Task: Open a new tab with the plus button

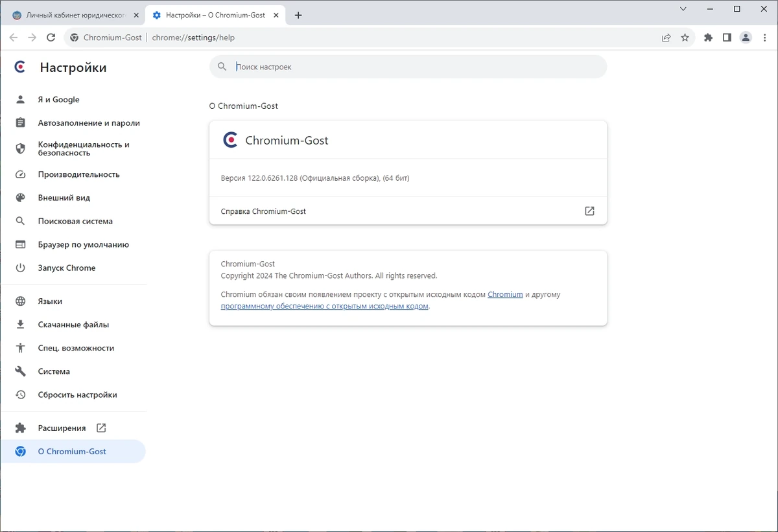Action: tap(298, 15)
